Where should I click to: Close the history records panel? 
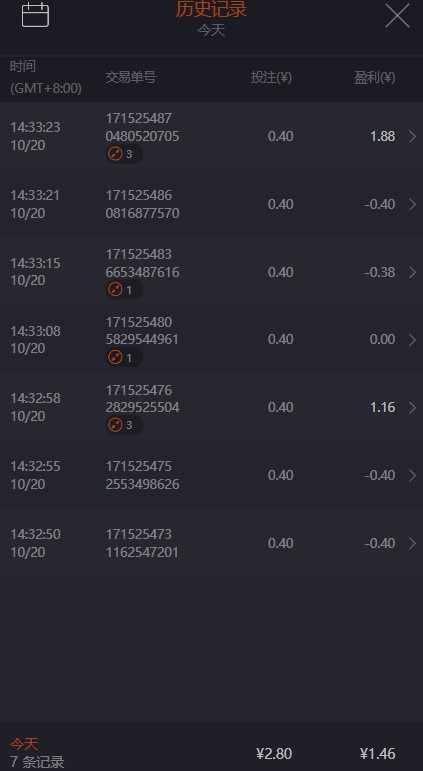point(397,15)
